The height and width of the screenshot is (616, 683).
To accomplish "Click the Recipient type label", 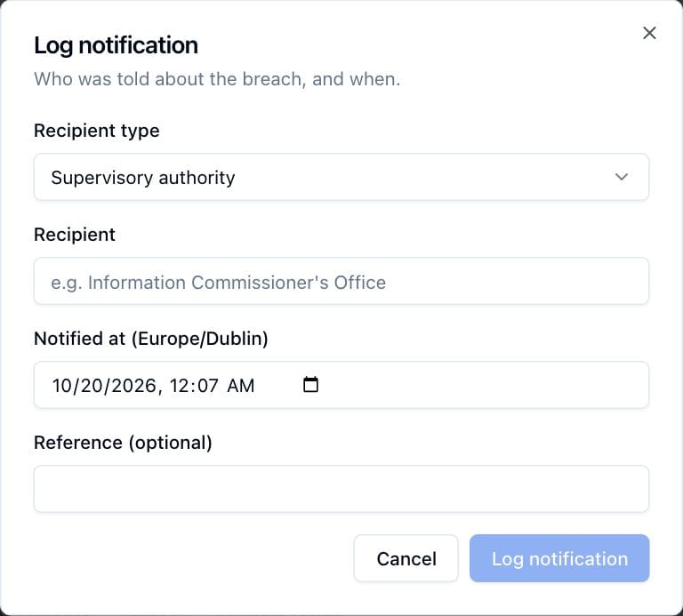I will pos(97,131).
